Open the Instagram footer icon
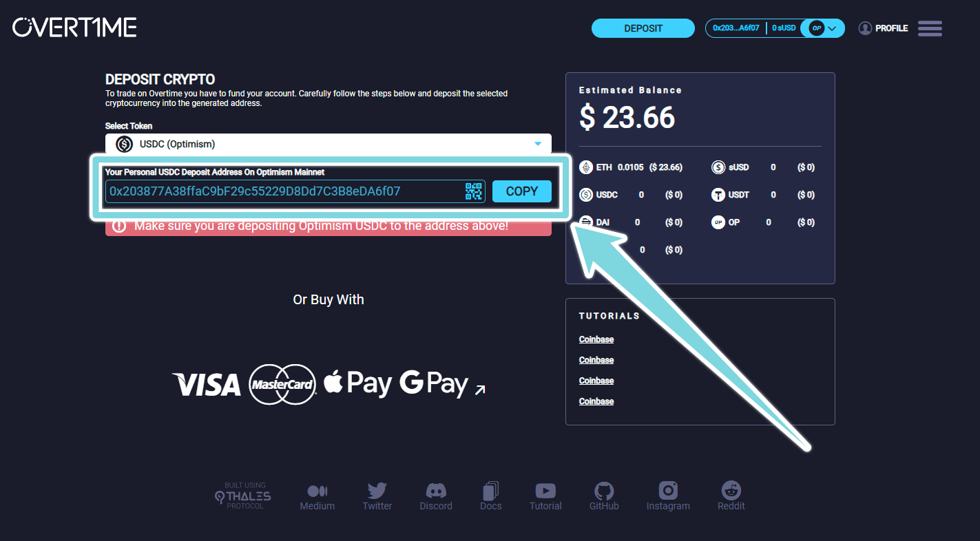 click(668, 490)
